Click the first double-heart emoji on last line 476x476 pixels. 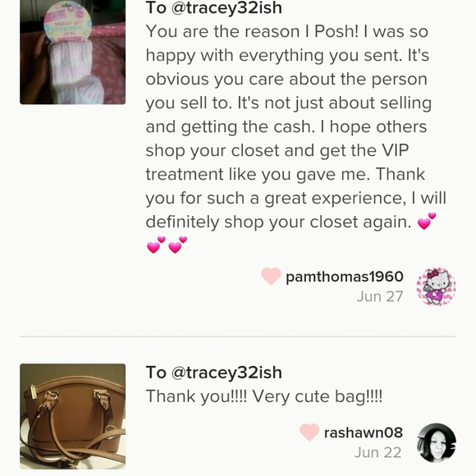(156, 245)
